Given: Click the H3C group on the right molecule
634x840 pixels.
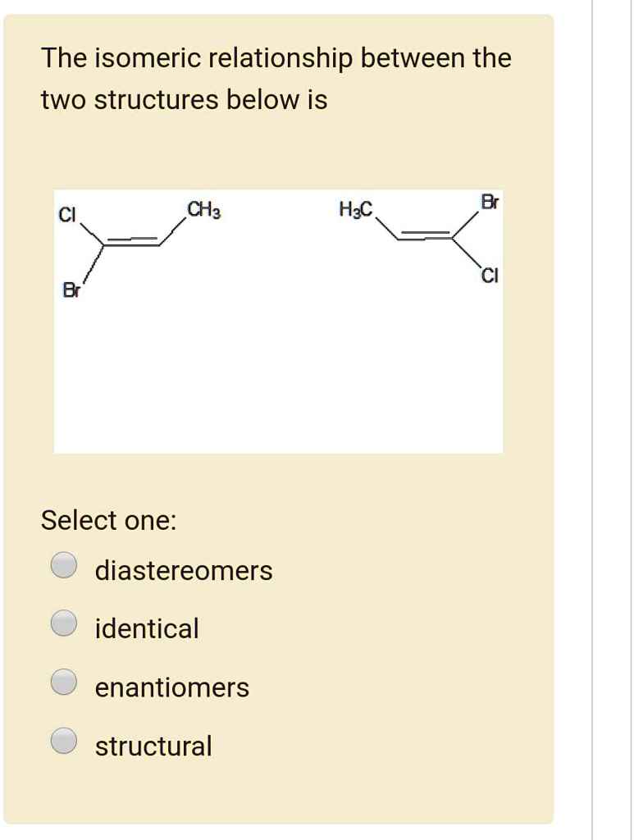Looking at the screenshot, I should (354, 210).
